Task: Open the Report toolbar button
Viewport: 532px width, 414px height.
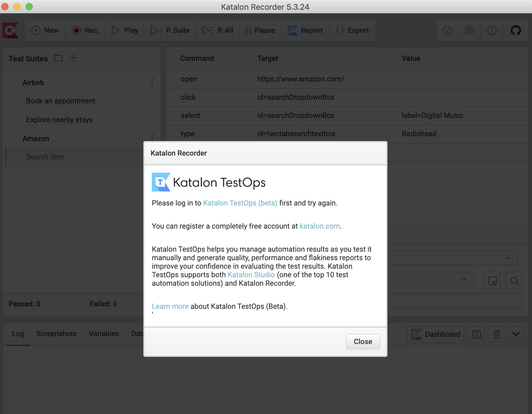Action: (305, 30)
